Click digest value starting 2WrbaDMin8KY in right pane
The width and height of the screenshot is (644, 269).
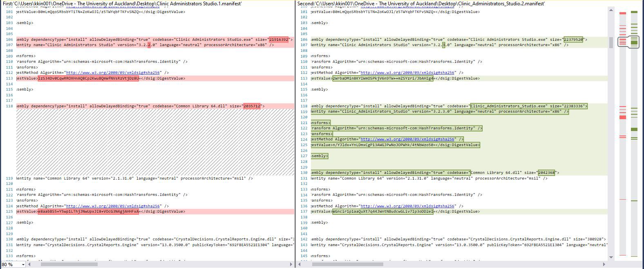coord(383,78)
